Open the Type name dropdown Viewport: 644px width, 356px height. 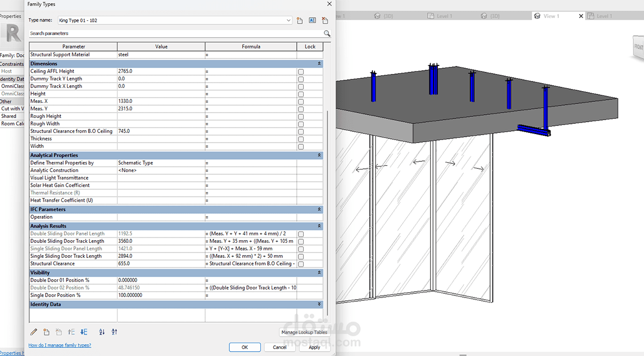[288, 20]
